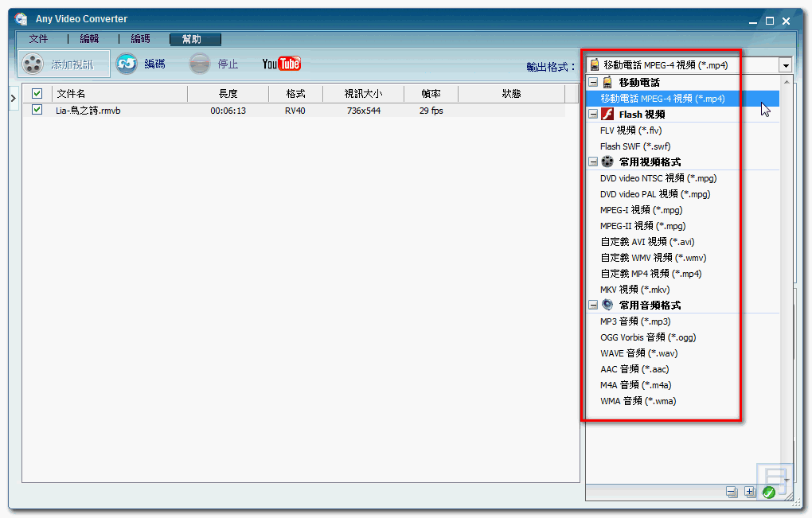Open the YouTube download feature

(x=281, y=63)
